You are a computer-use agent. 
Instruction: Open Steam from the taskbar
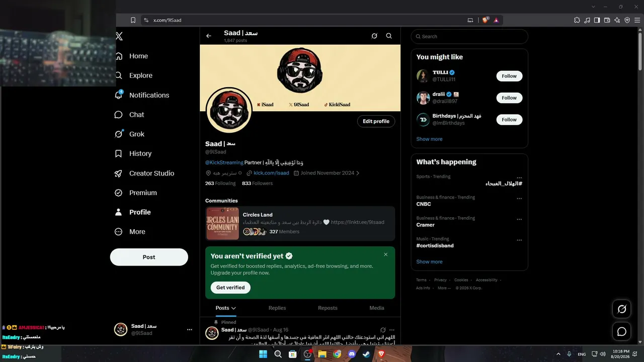pos(366,354)
